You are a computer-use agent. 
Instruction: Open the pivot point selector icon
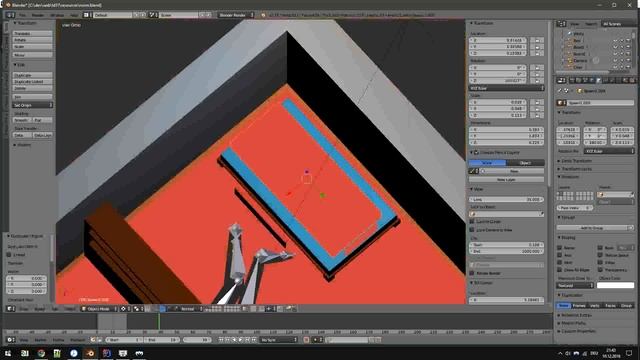click(x=137, y=309)
